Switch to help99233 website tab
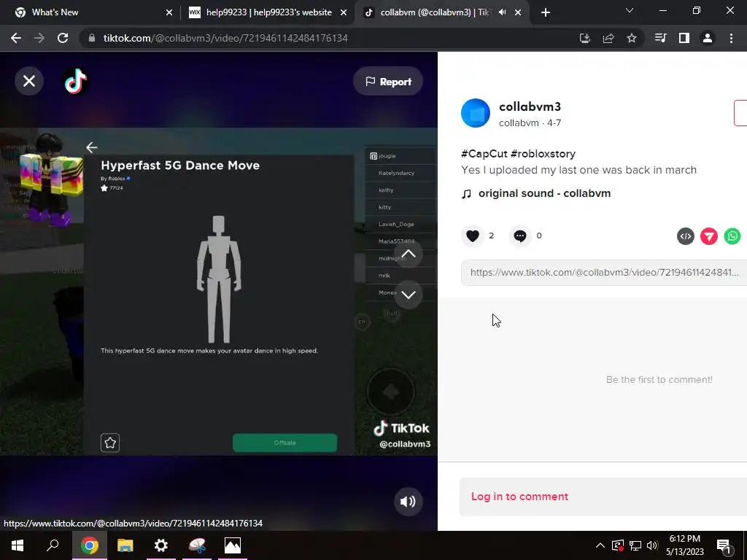747x560 pixels. [x=267, y=12]
